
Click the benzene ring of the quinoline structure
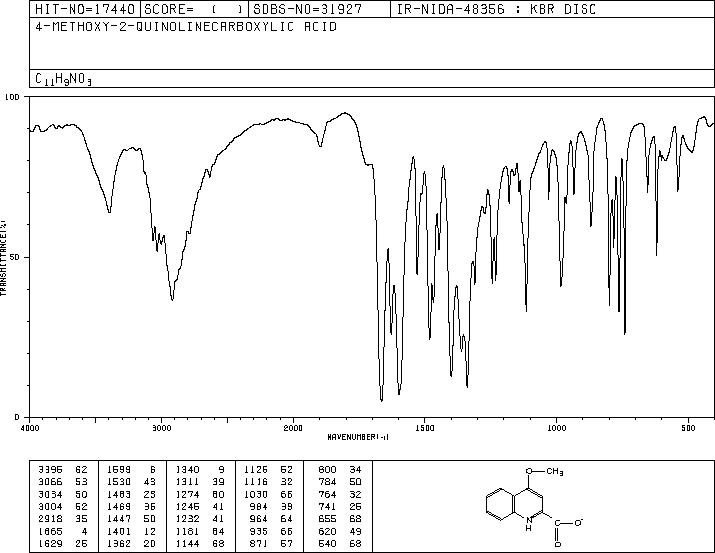tap(502, 504)
